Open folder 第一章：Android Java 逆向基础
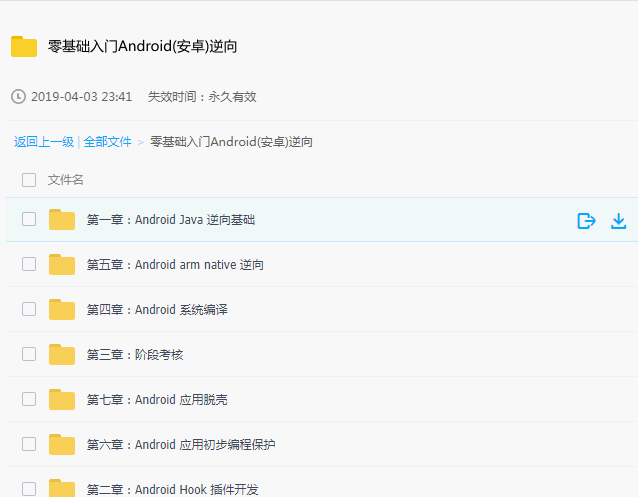 171,220
